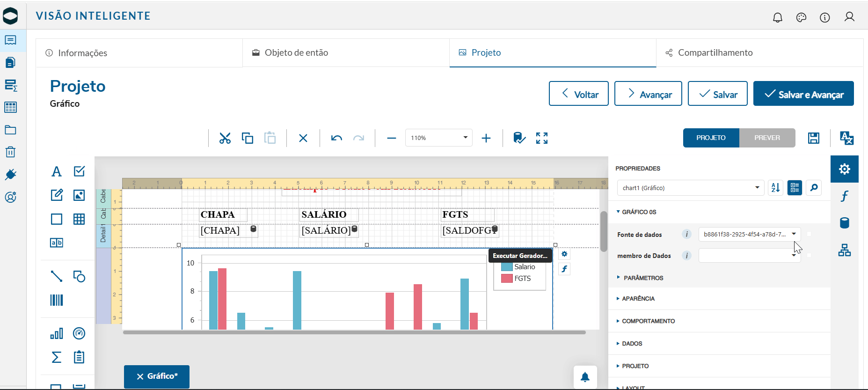Switch to PROJETO design mode
This screenshot has height=390, width=868.
(x=711, y=138)
